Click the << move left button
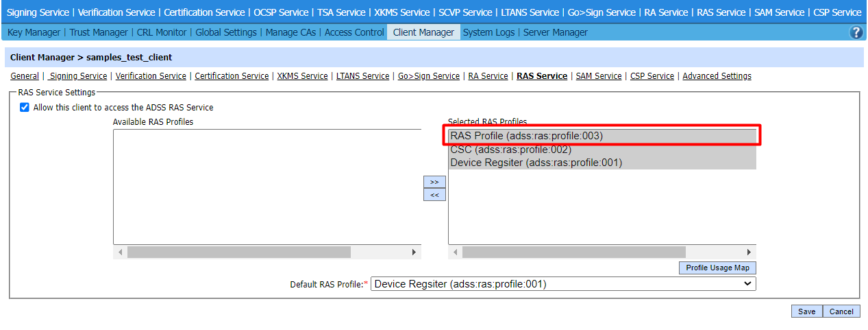 (x=434, y=195)
